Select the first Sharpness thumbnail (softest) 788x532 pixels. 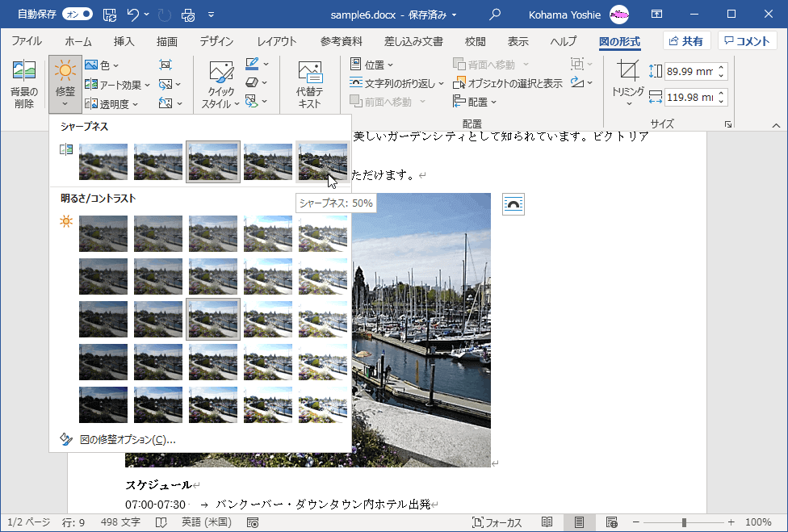[x=103, y=161]
